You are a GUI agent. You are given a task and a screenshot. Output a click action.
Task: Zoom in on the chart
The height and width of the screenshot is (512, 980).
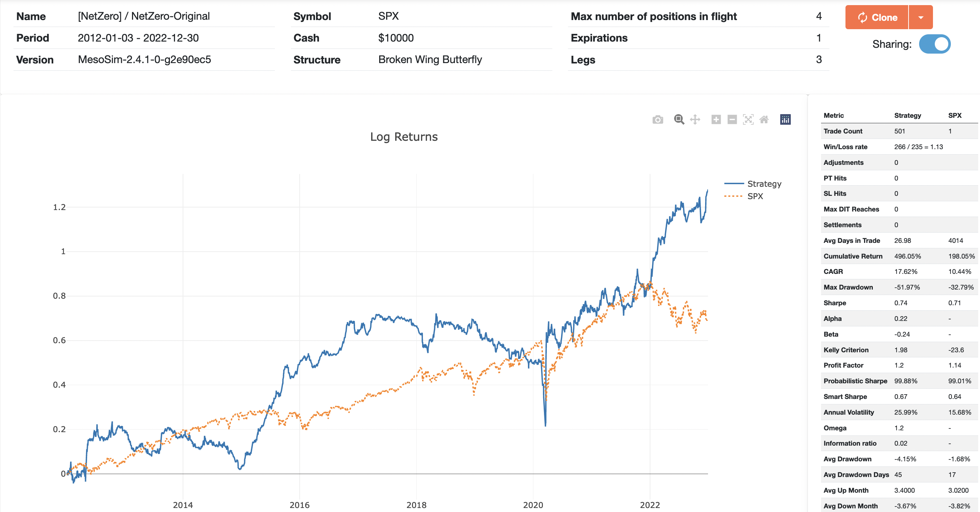pos(716,120)
